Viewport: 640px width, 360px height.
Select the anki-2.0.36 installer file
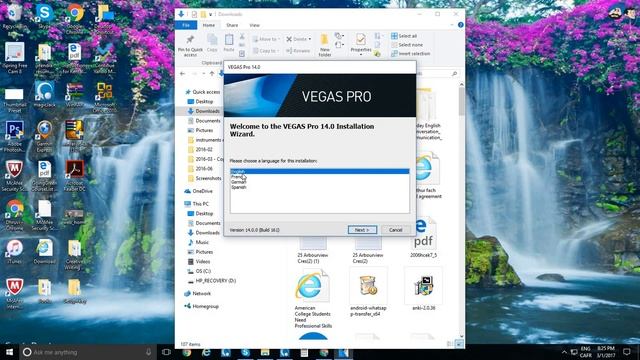click(423, 289)
